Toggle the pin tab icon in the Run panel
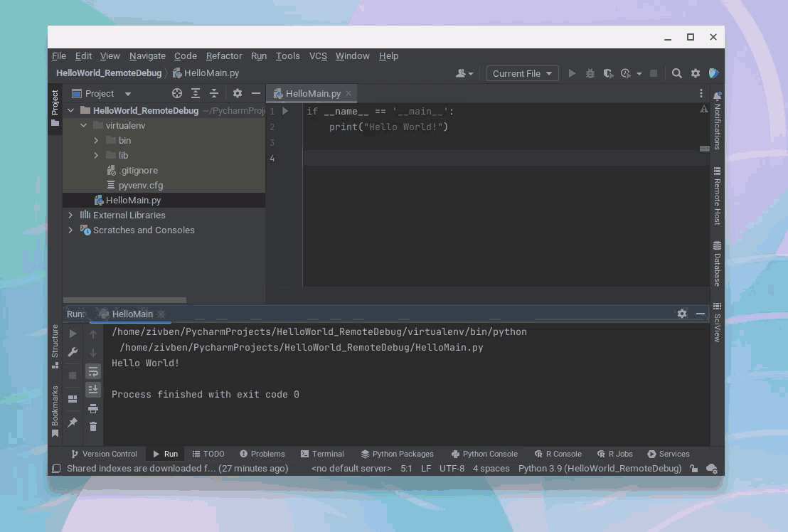The width and height of the screenshot is (788, 532). [73, 422]
